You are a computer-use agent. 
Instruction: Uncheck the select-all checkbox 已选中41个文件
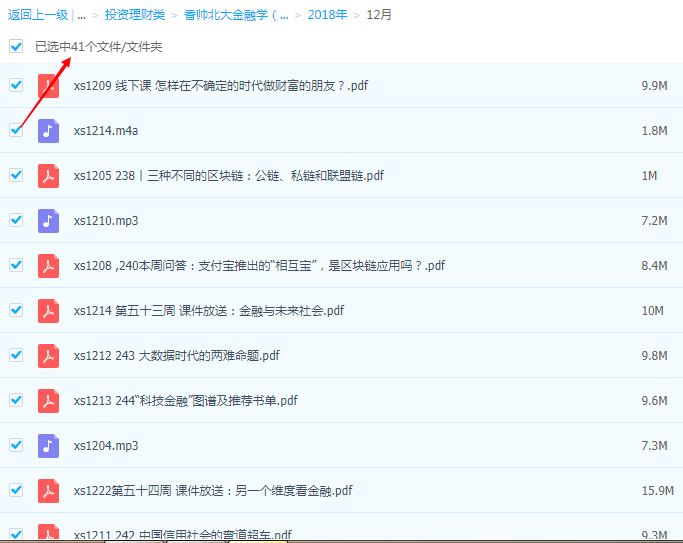16,46
